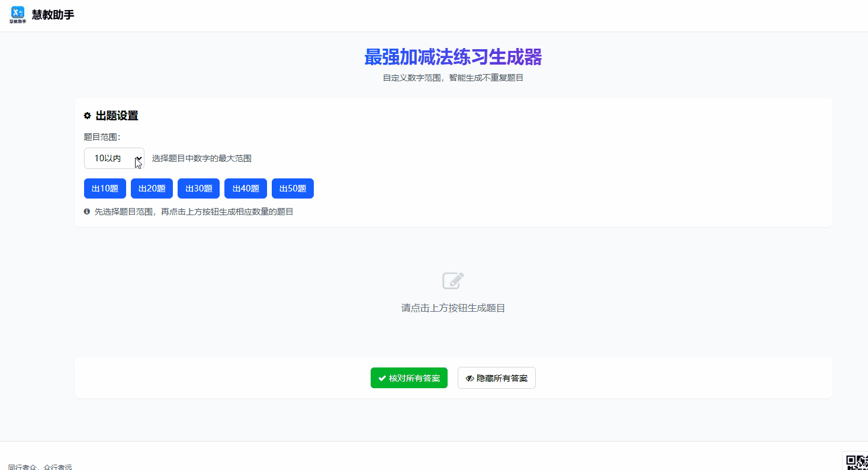Click the 慧教助手 site title
Image resolution: width=868 pixels, height=470 pixels.
click(53, 15)
